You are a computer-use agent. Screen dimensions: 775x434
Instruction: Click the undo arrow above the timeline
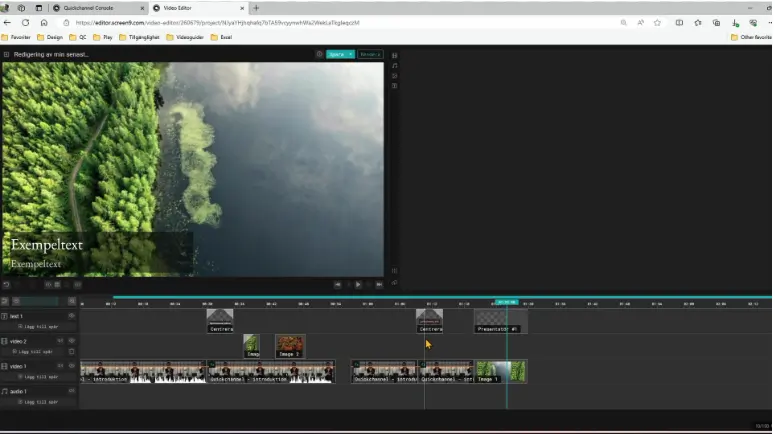(x=7, y=285)
